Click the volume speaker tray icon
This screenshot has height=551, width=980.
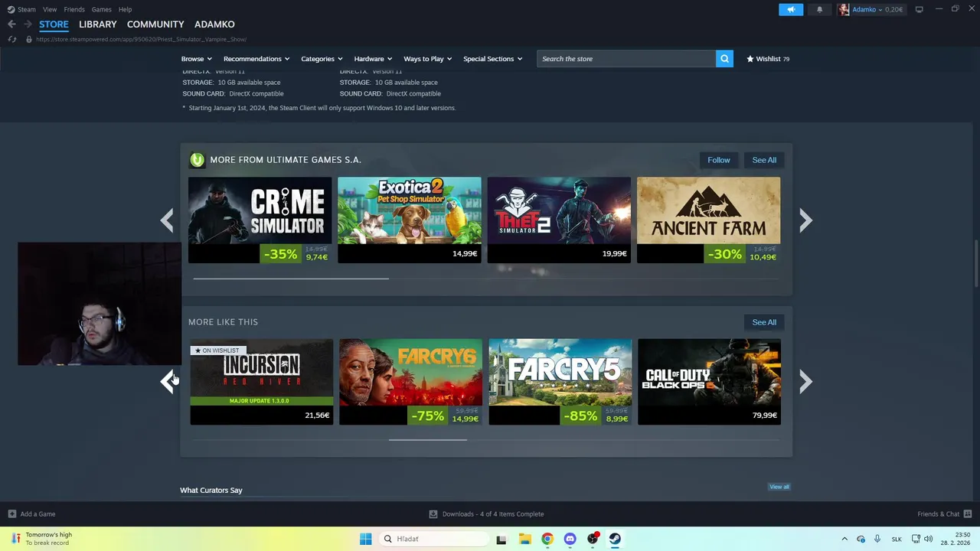pyautogui.click(x=928, y=539)
